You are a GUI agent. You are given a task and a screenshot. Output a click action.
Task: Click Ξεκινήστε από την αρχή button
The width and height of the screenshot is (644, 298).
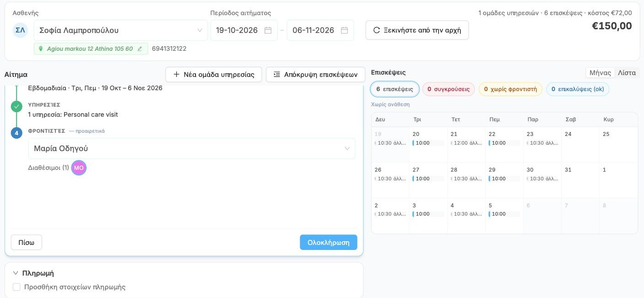click(417, 30)
